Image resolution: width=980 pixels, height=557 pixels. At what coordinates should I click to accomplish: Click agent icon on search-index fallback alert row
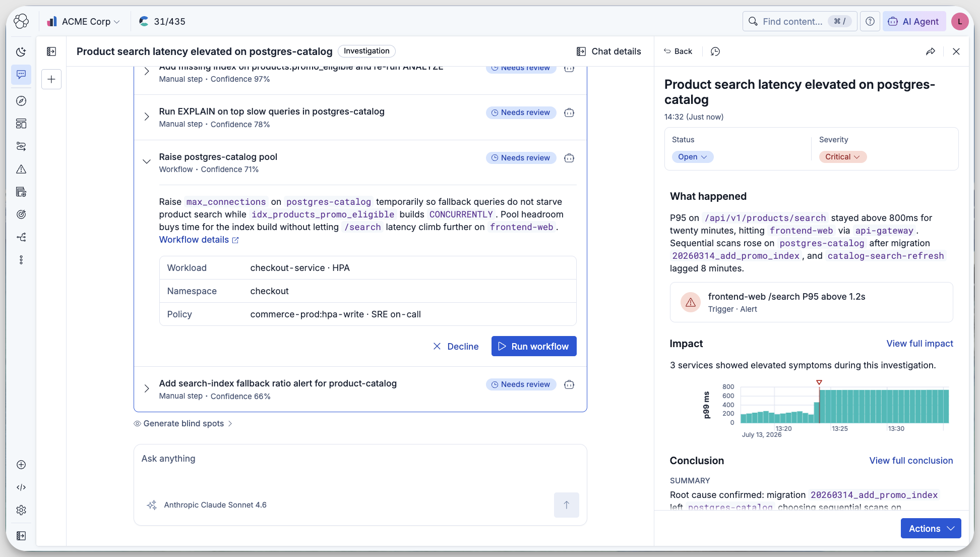(569, 384)
